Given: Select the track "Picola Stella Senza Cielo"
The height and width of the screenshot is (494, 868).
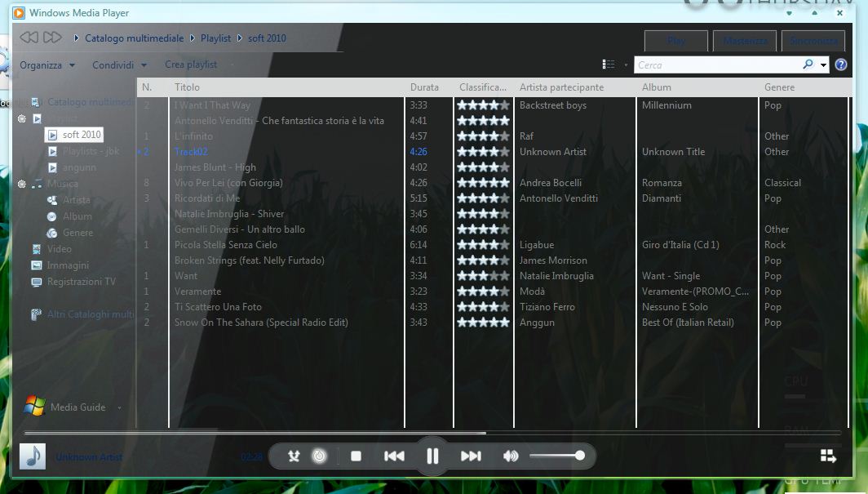Looking at the screenshot, I should tap(226, 245).
